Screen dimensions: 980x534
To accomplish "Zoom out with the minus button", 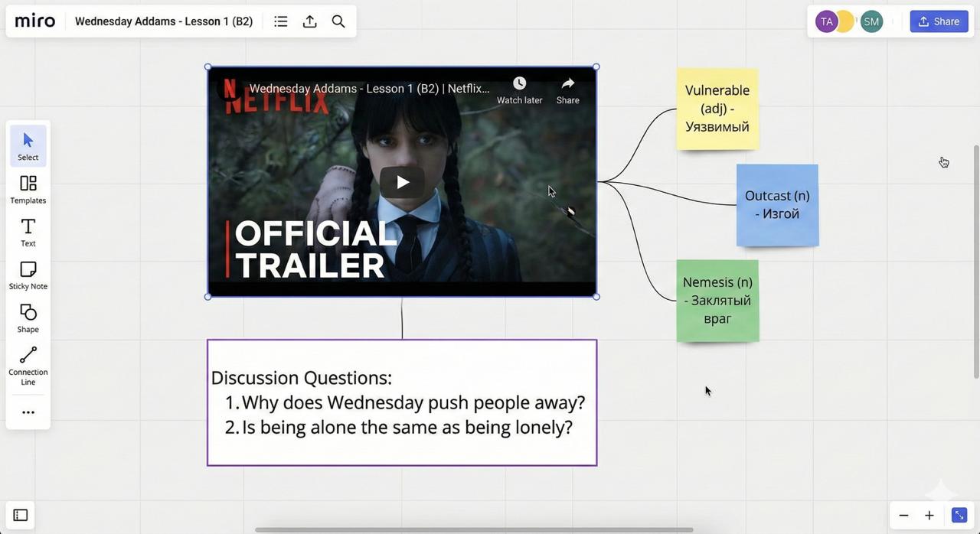I will (x=903, y=516).
